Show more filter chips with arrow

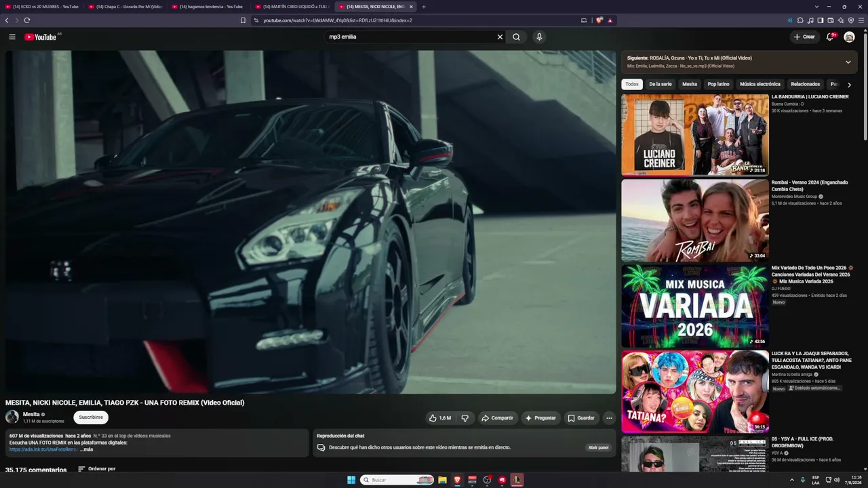point(849,85)
